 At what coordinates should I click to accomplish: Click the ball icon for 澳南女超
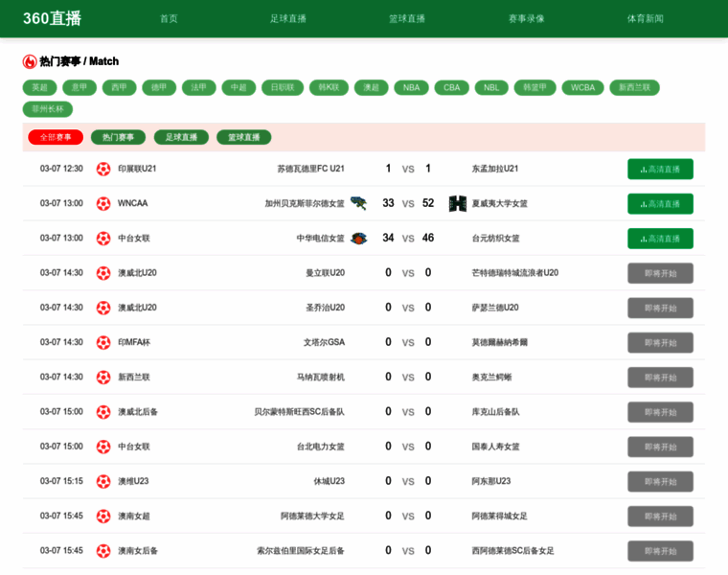click(x=103, y=516)
